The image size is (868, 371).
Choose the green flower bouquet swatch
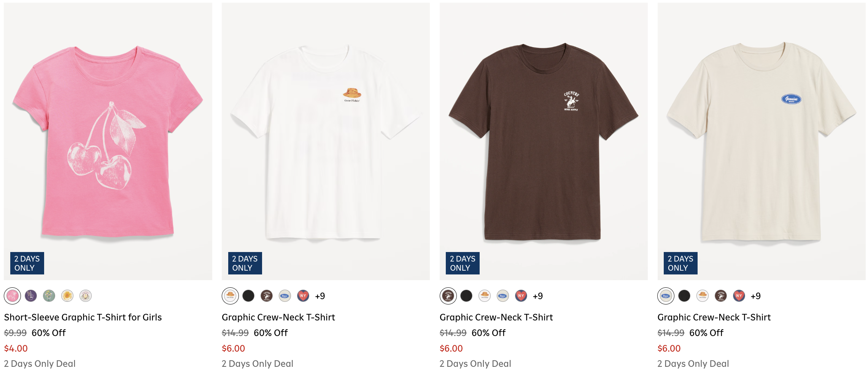49,296
